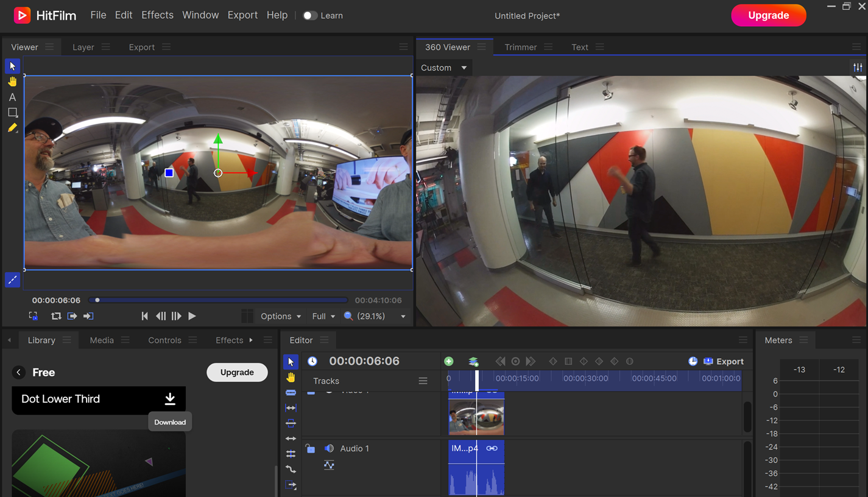Open the Custom view dropdown in the 360 Viewer

tap(443, 68)
